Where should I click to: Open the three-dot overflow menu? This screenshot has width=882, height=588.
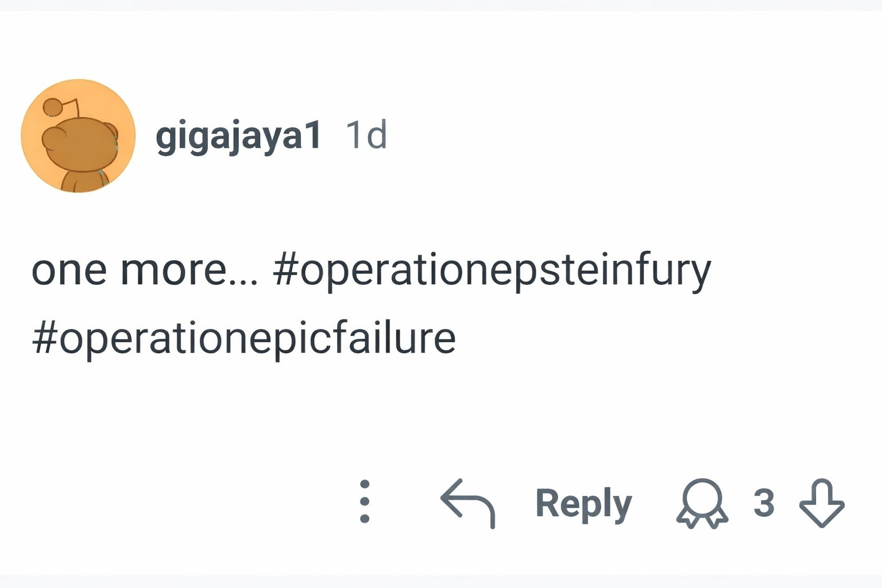tap(364, 501)
